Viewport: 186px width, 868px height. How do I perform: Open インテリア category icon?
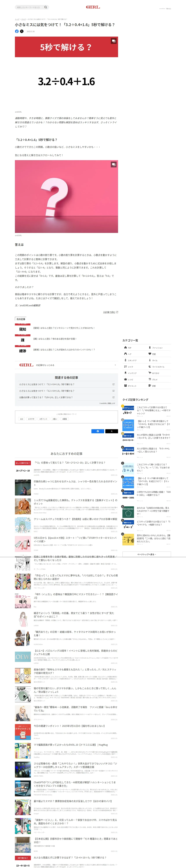pos(126,373)
